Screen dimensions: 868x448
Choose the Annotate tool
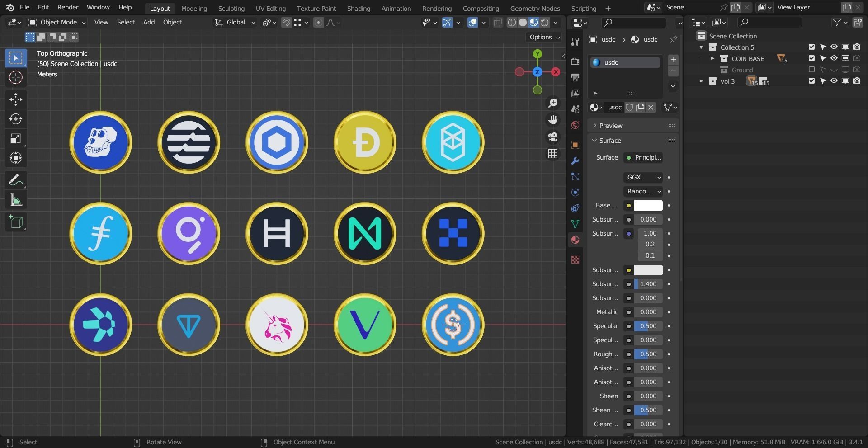tap(16, 180)
